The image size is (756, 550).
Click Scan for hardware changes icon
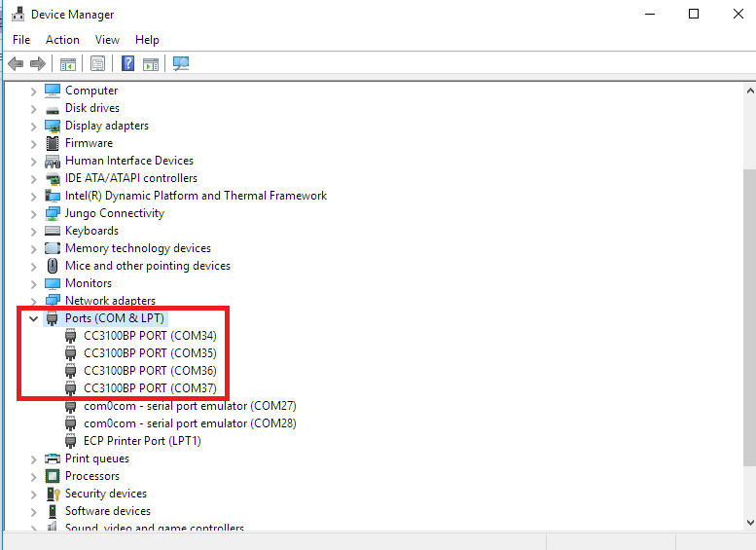click(181, 63)
